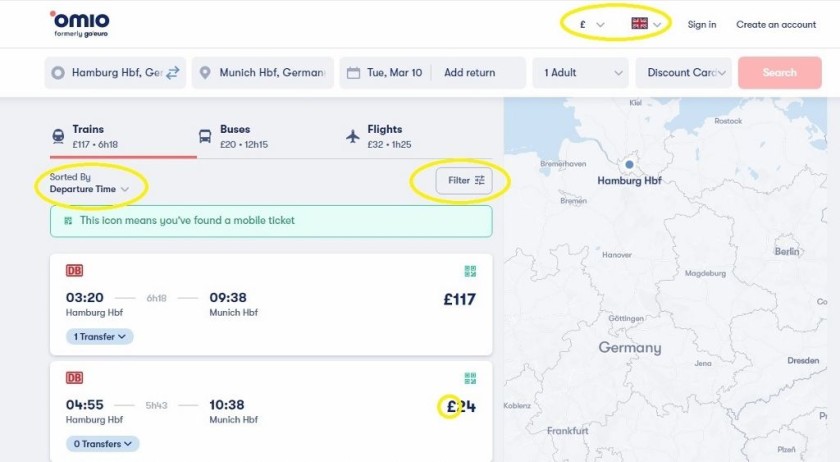Screen dimensions: 840x462
Task: Switch to the Flights tab
Action: [x=379, y=137]
